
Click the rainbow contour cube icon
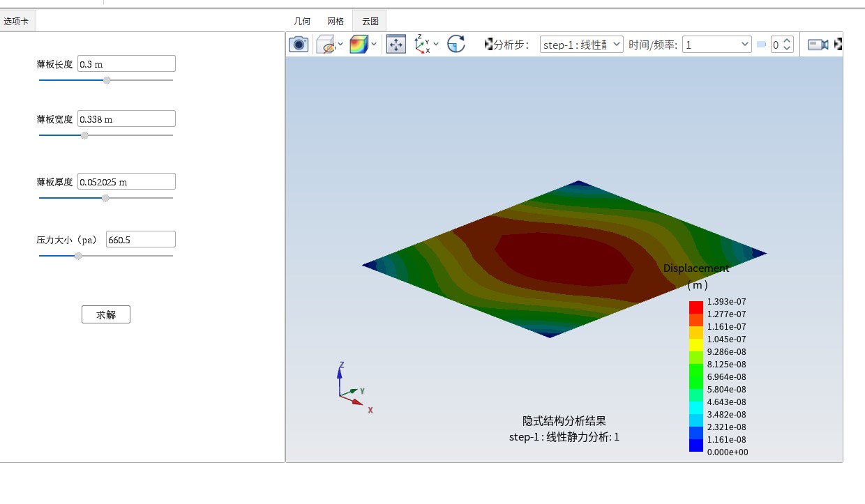[x=359, y=43]
